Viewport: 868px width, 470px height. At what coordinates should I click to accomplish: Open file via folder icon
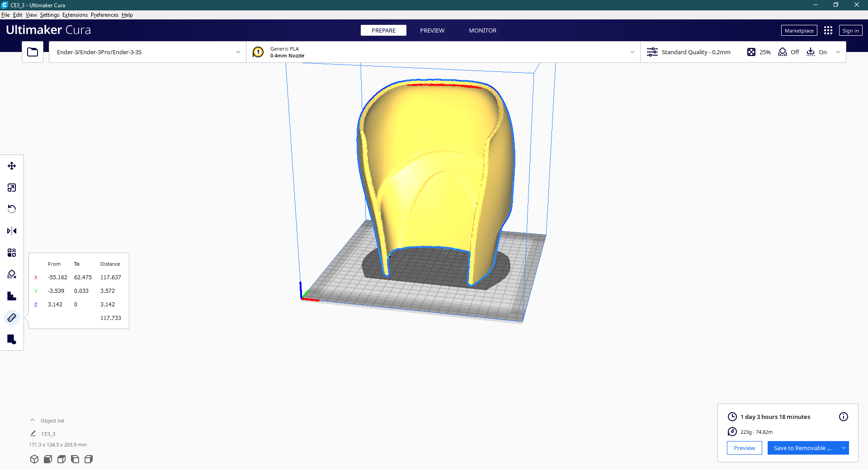(33, 52)
